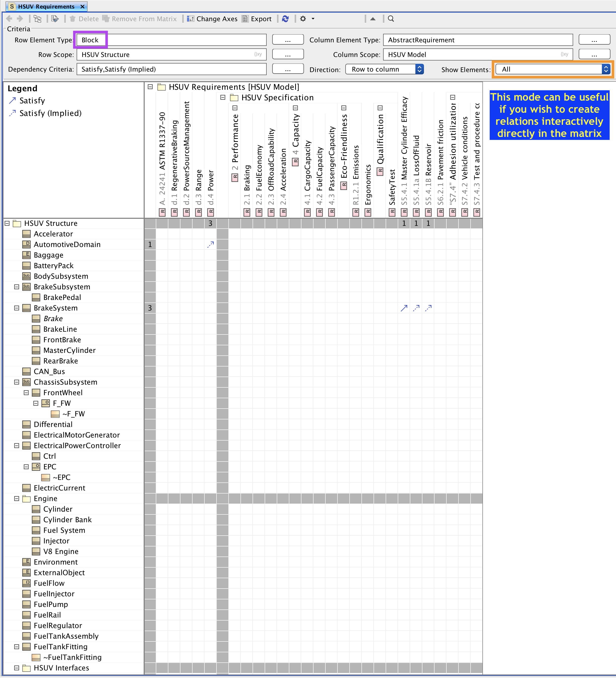
Task: Collapse the HSUV Specification column group
Action: (222, 97)
